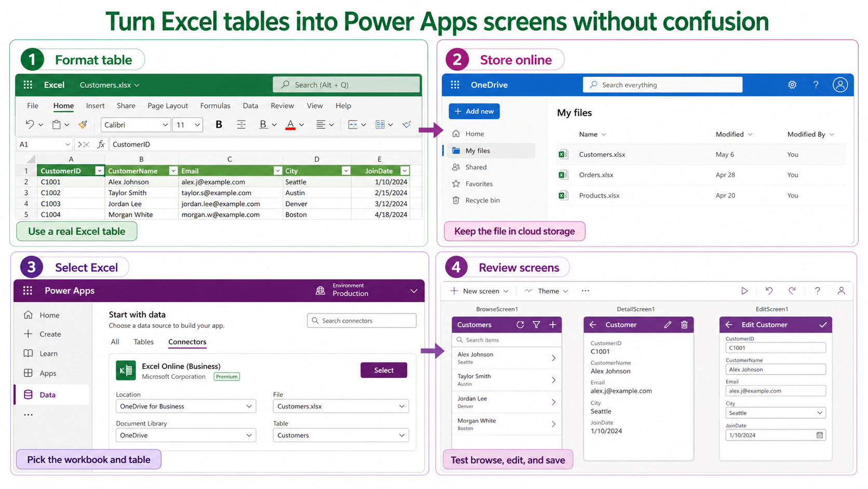
Task: Select the cell containing Jordan Lee
Action: 142,204
